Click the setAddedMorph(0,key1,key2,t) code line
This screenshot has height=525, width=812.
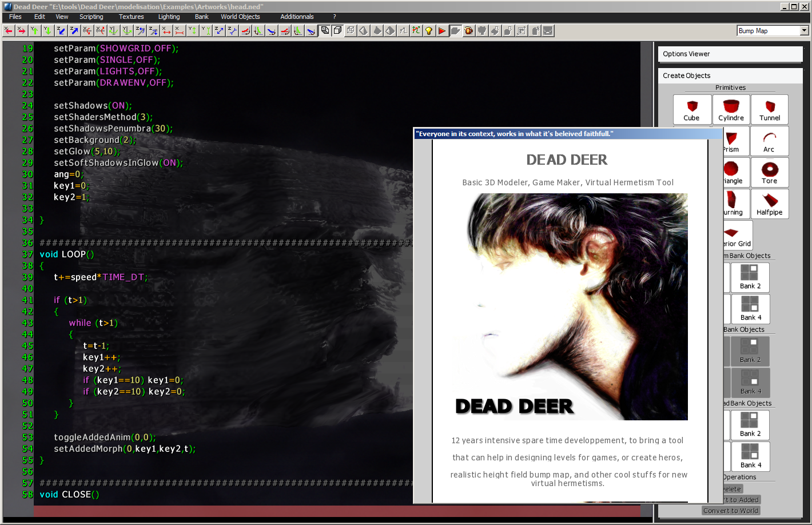pyautogui.click(x=125, y=448)
